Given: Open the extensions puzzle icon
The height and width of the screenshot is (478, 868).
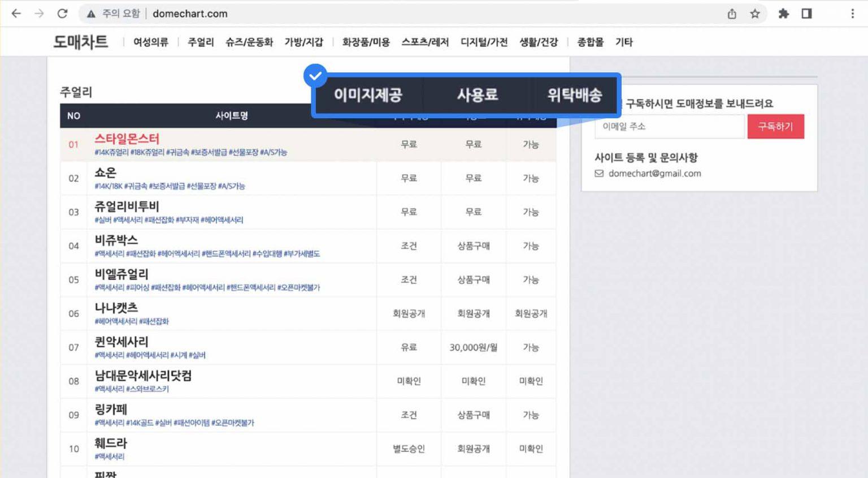Looking at the screenshot, I should pyautogui.click(x=783, y=14).
